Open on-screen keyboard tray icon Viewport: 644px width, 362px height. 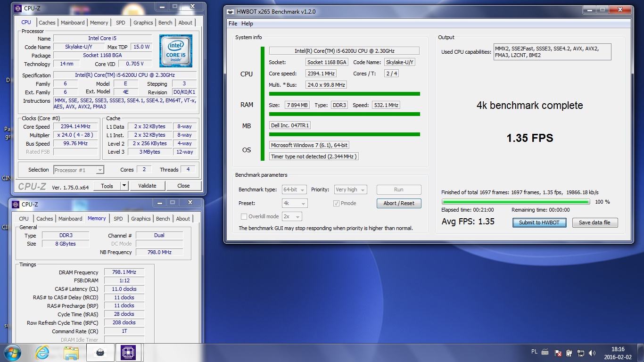pyautogui.click(x=545, y=352)
